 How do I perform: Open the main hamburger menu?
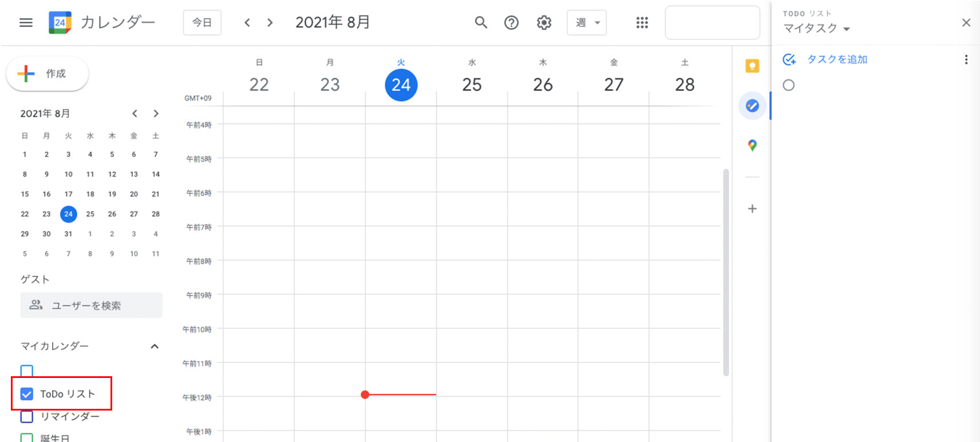(26, 23)
